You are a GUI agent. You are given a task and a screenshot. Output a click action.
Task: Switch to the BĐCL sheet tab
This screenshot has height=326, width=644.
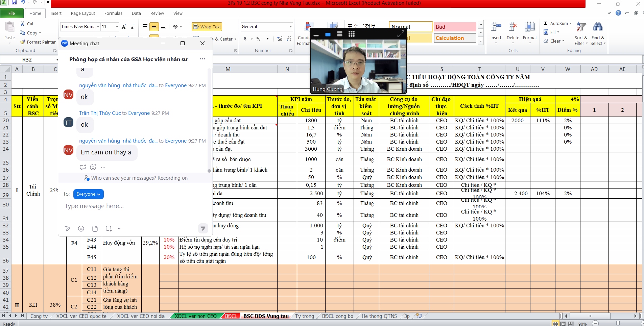pos(231,316)
